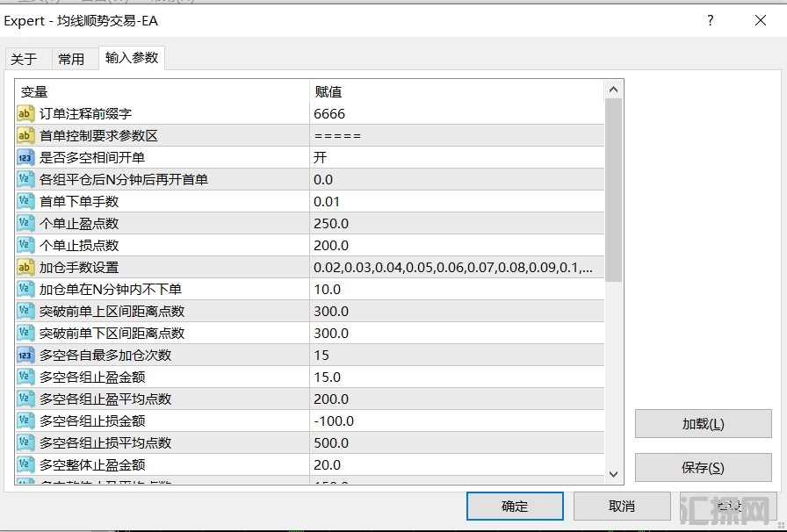This screenshot has height=532, width=787.
Task: Click the double icon beside 突破前单上区间距离点数
Action: pos(25,312)
